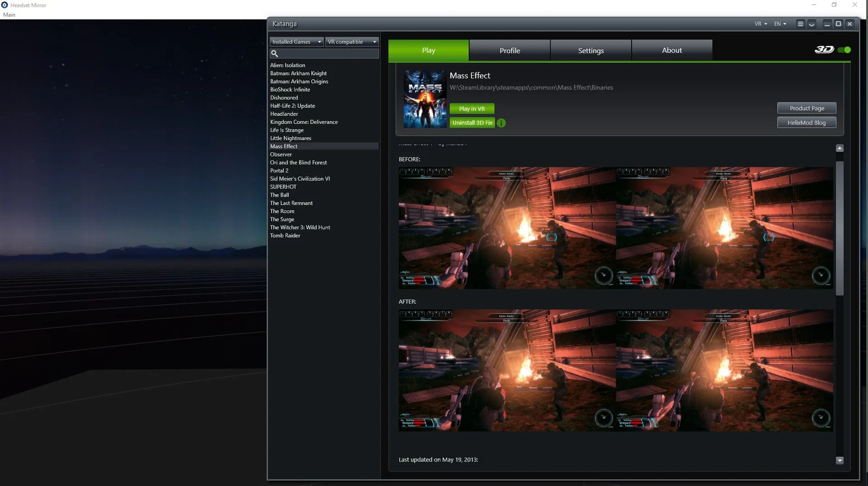Toggle the 3D switch off

tap(844, 50)
